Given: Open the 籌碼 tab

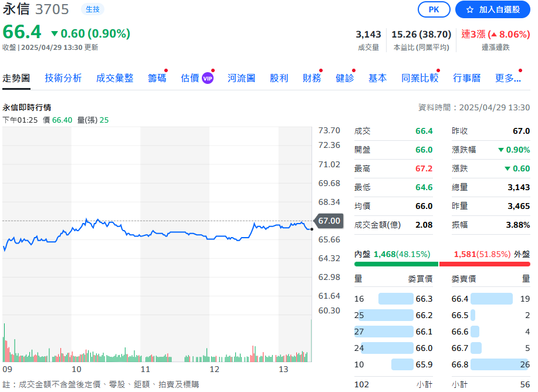Looking at the screenshot, I should [x=157, y=78].
